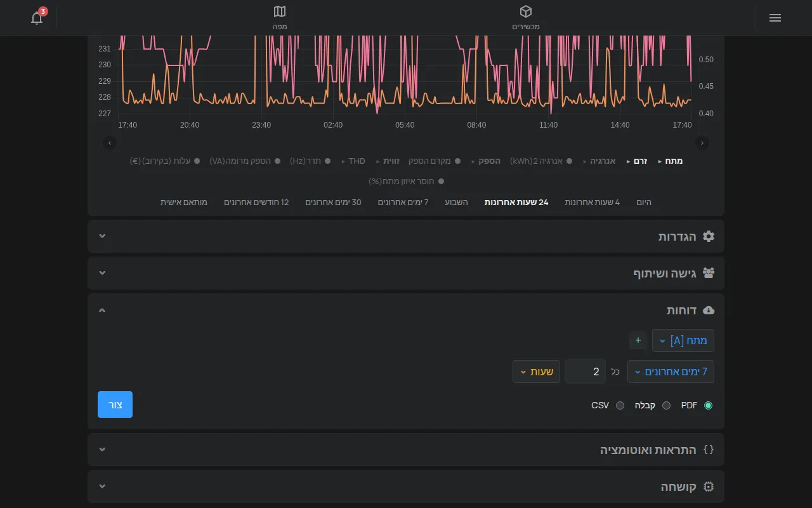Toggle חוסר איזון מתח (%) series

(x=406, y=182)
